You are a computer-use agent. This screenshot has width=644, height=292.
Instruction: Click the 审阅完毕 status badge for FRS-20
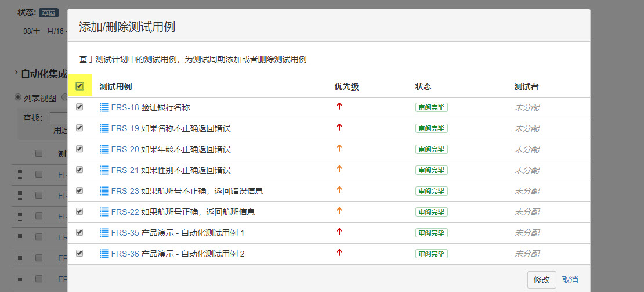431,149
